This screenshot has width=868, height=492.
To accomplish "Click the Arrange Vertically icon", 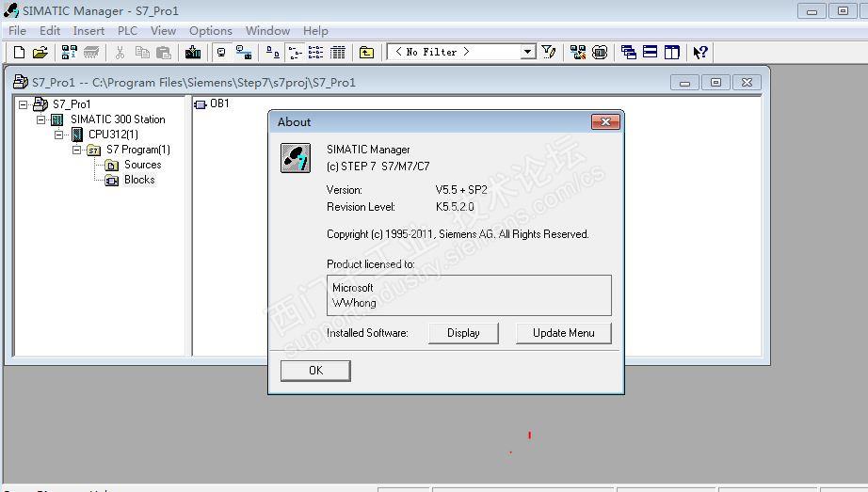I will (671, 52).
